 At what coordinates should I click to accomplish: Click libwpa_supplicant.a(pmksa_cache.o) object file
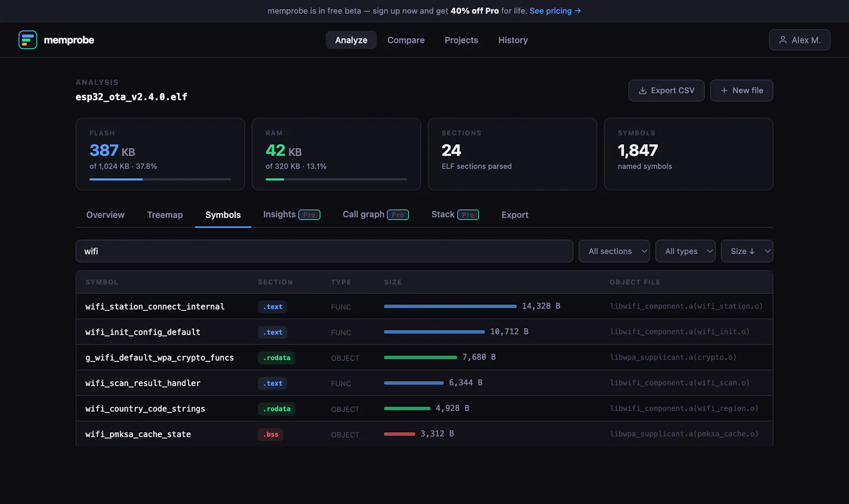[x=684, y=433]
